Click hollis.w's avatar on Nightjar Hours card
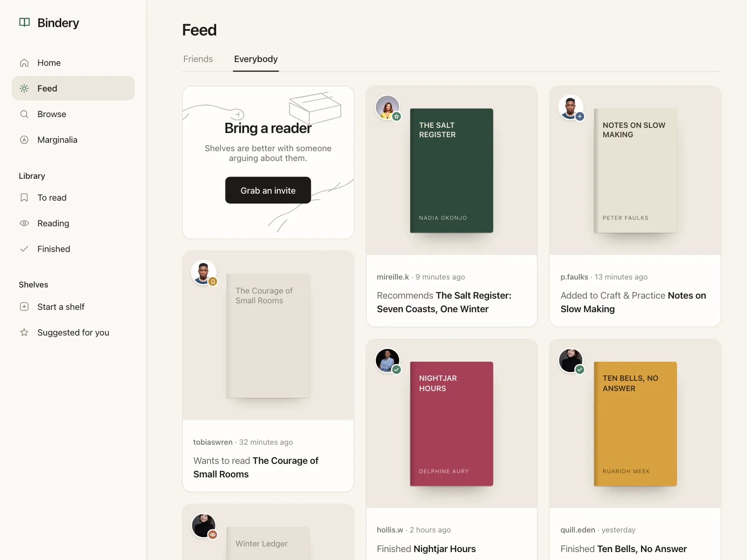 [388, 360]
